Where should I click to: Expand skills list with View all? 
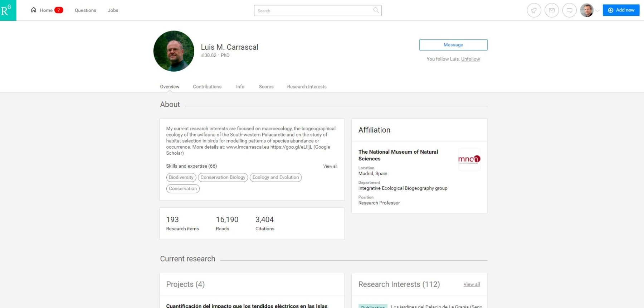click(x=330, y=166)
